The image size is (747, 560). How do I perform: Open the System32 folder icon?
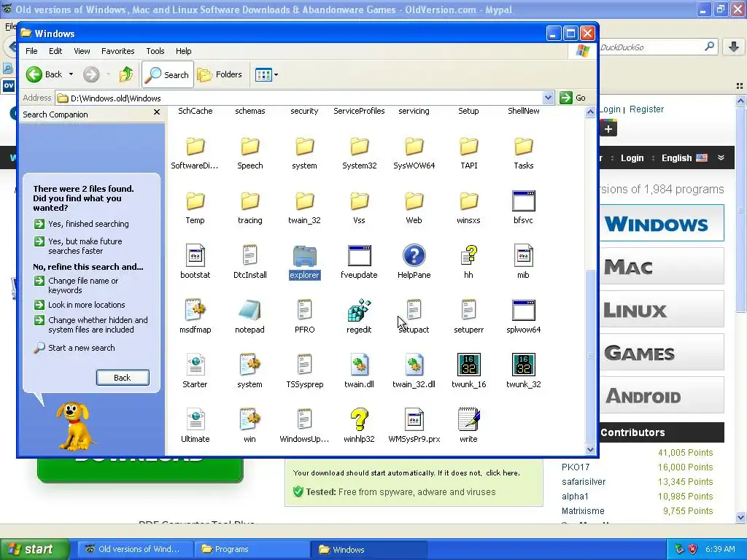click(x=359, y=147)
